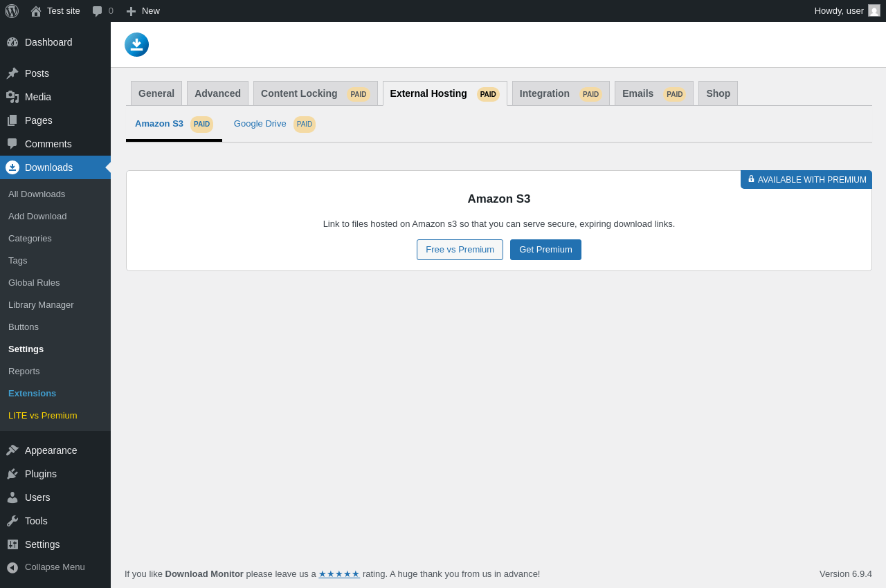Viewport: 886px width, 588px height.
Task: Click the Get Premium button
Action: (x=545, y=250)
